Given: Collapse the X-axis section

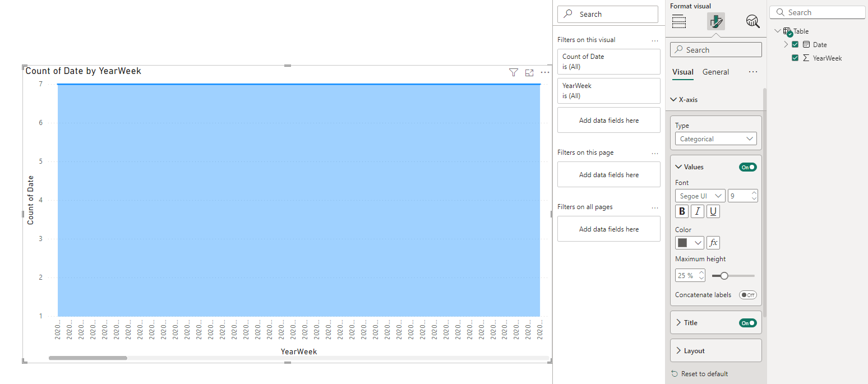Looking at the screenshot, I should (x=674, y=100).
